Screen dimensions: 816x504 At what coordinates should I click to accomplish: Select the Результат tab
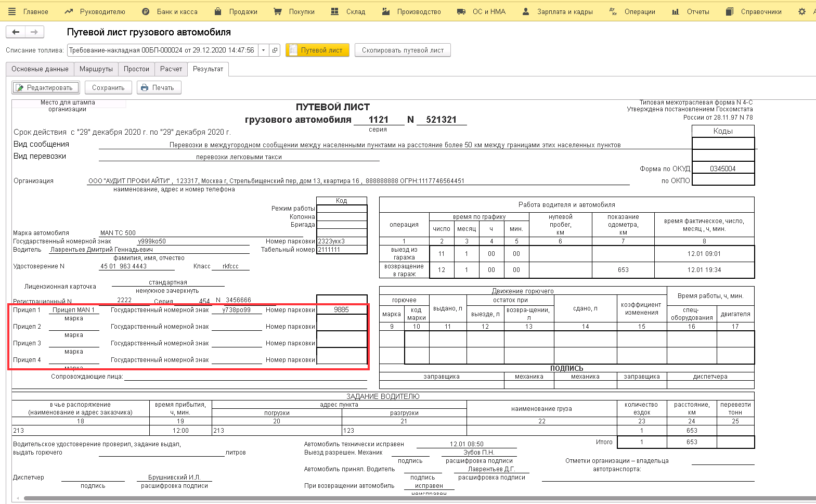tap(208, 69)
